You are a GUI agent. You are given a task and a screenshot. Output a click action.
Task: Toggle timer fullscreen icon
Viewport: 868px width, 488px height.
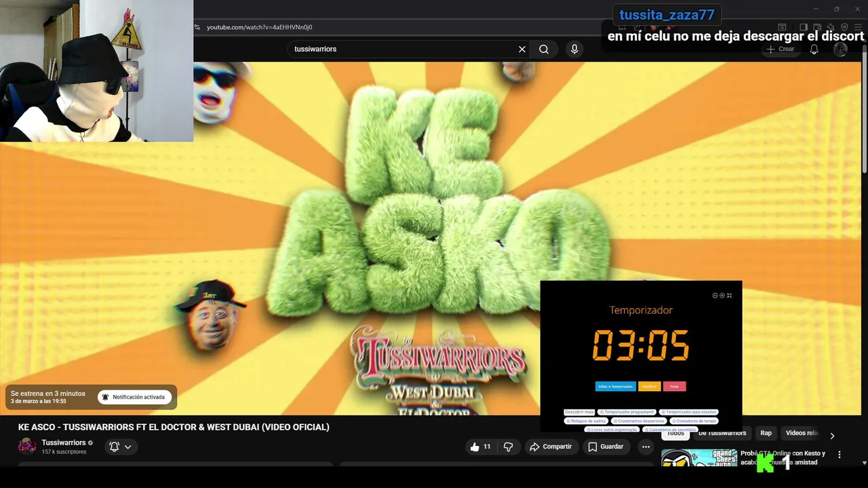tap(729, 296)
